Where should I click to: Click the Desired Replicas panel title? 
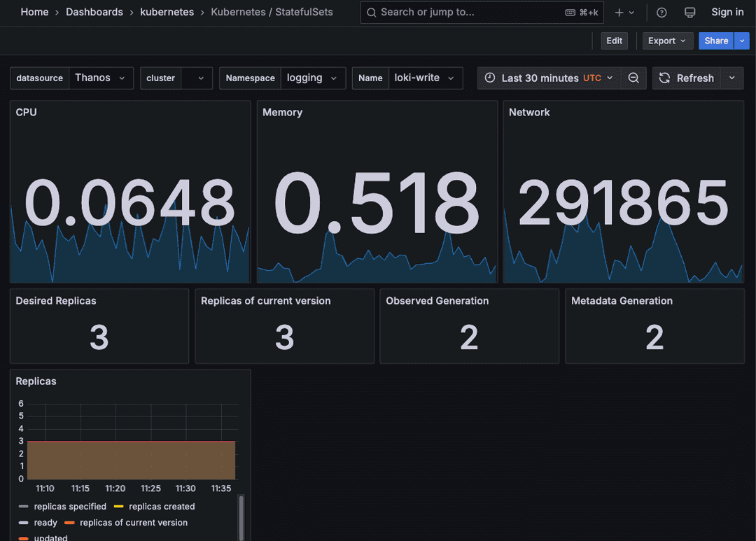(x=56, y=301)
